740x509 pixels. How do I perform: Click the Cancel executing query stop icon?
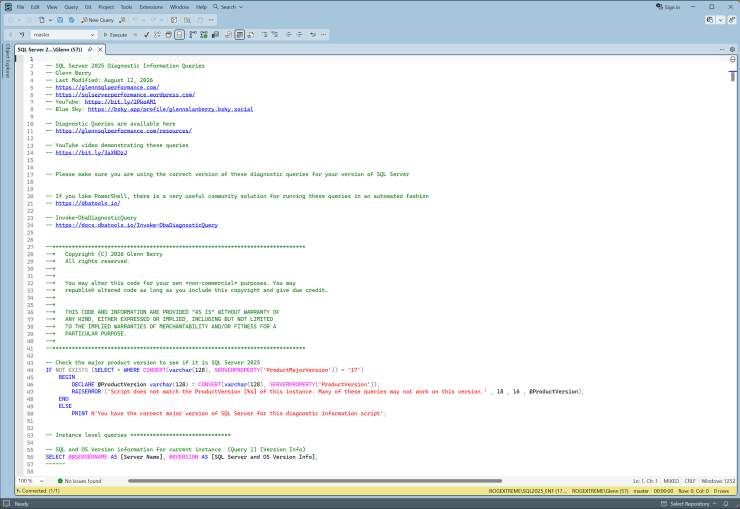click(x=135, y=34)
